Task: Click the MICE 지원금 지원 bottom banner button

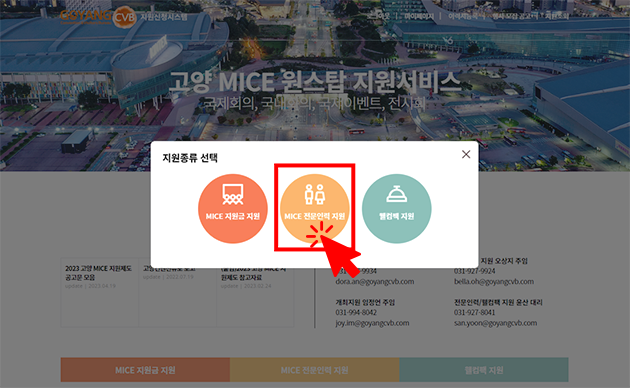Action: pos(145,370)
